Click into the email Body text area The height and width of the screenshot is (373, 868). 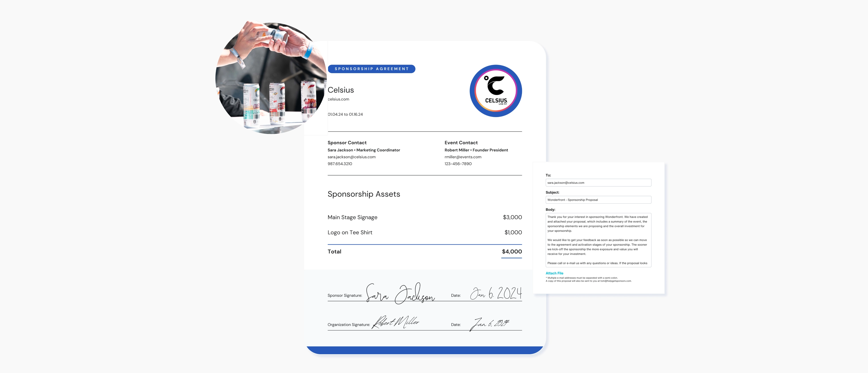599,239
